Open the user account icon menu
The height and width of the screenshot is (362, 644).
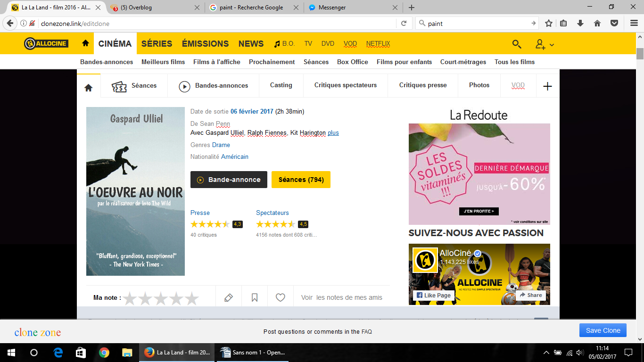[x=544, y=44]
